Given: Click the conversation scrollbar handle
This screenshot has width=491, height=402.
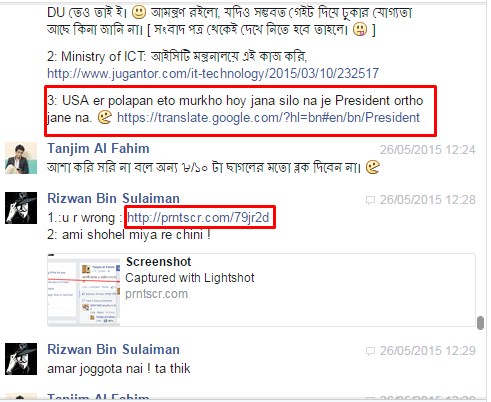Looking at the screenshot, I should coord(480,323).
